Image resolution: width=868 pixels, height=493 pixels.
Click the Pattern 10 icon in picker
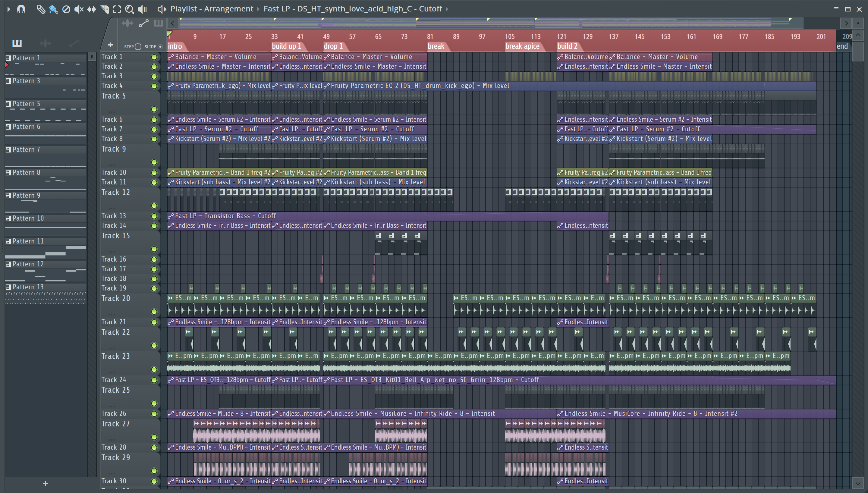8,218
